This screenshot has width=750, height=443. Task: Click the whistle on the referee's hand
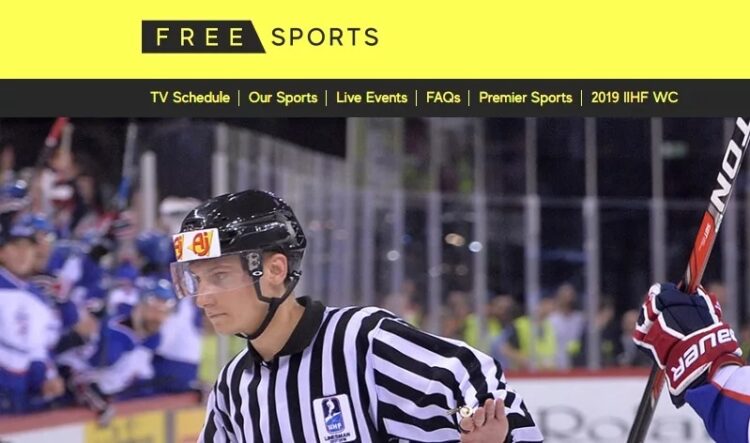463,412
